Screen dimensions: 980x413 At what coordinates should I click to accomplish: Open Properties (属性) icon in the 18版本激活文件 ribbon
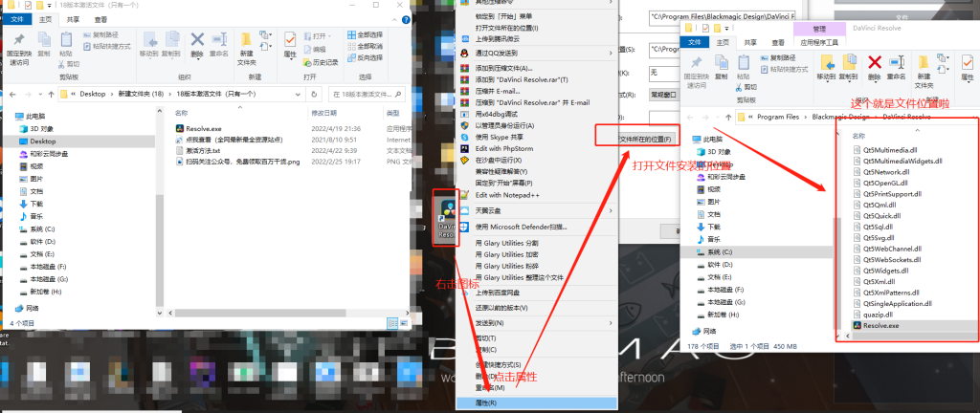[x=288, y=45]
